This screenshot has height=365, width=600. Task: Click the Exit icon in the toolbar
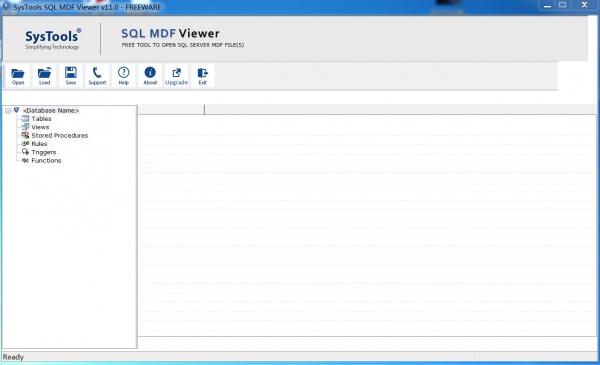[202, 75]
